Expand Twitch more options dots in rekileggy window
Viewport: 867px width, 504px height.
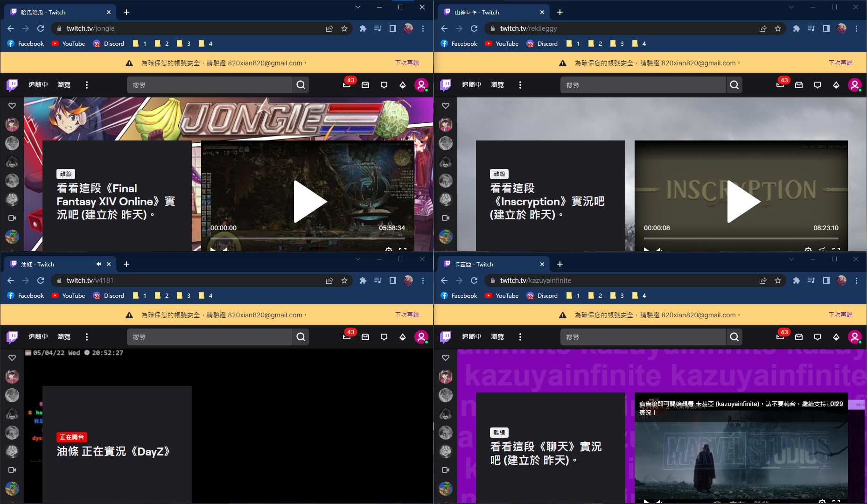click(x=520, y=85)
